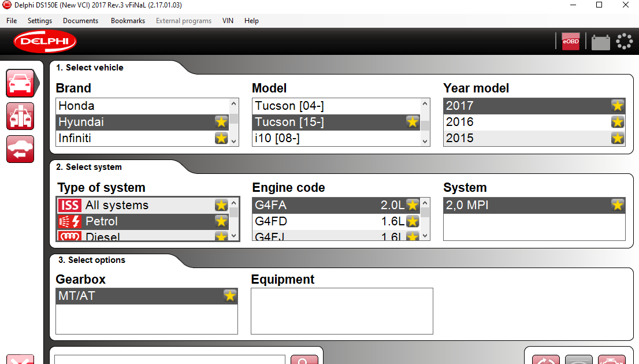Select G4FD 1.6L engine code

(x=336, y=221)
